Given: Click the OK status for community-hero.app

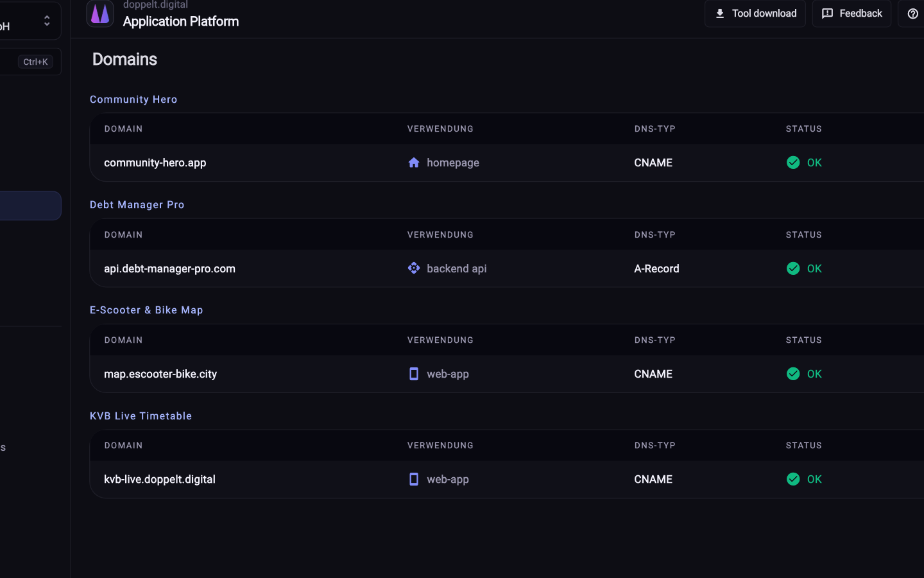Looking at the screenshot, I should point(814,162).
